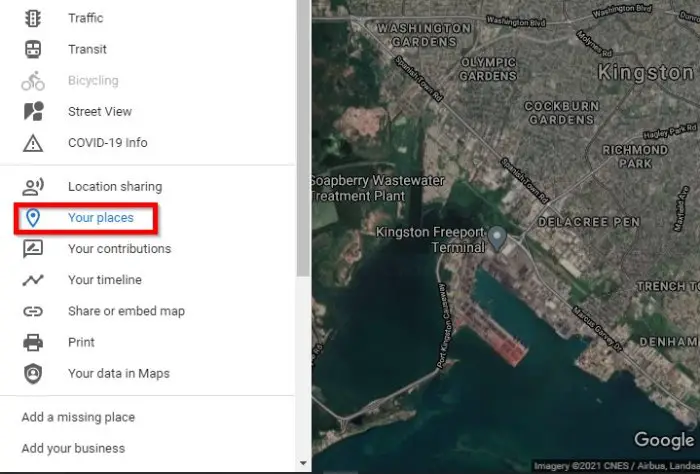Click the Your contributions edit icon
The height and width of the screenshot is (474, 700).
33,249
